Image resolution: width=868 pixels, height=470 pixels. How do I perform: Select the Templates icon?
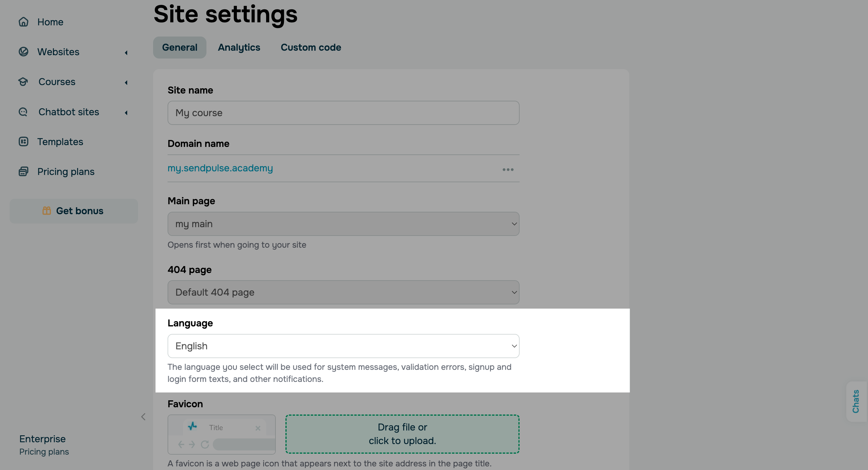23,141
